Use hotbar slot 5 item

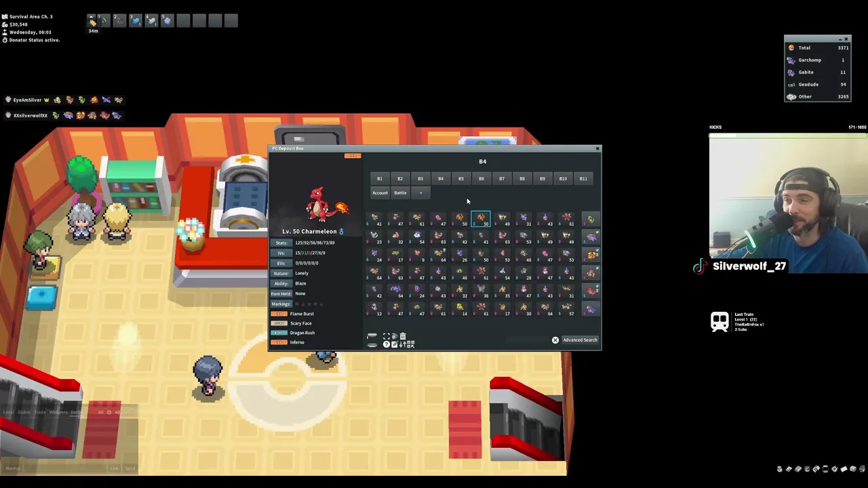coord(167,20)
